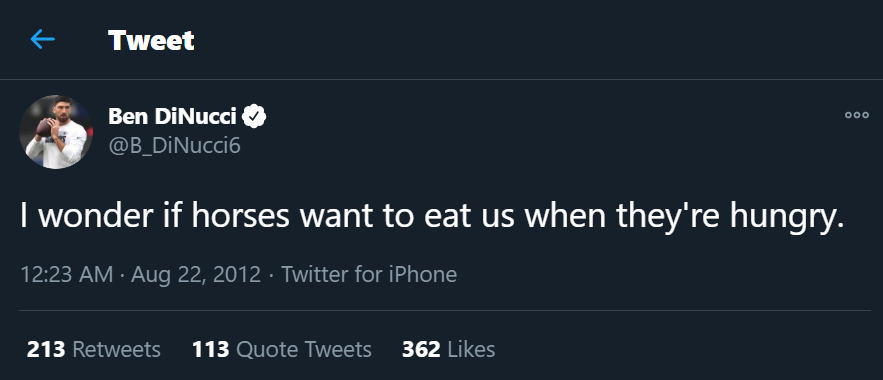Select the @B_DiNucci6 handle

[x=175, y=146]
